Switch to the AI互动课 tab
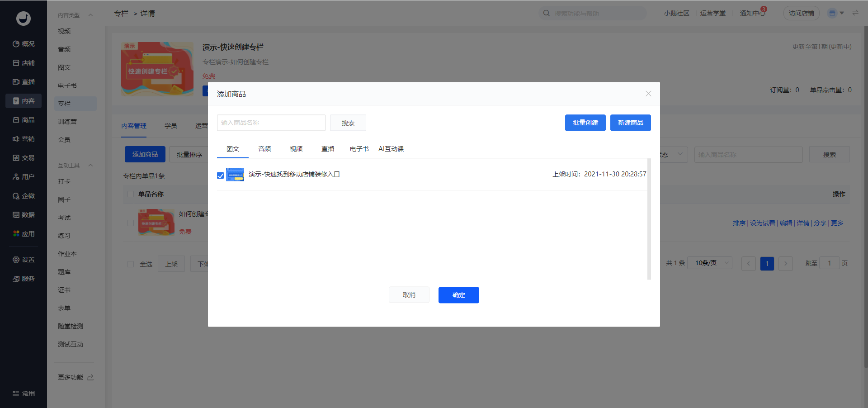The width and height of the screenshot is (868, 408). [391, 149]
